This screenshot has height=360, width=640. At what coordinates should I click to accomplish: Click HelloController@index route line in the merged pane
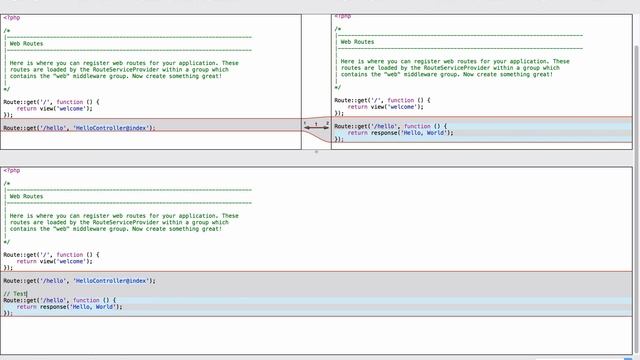(79, 281)
